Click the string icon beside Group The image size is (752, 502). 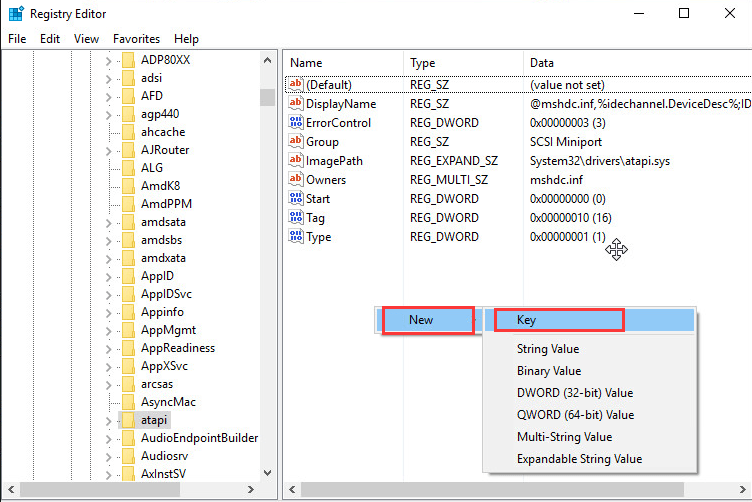pos(295,141)
